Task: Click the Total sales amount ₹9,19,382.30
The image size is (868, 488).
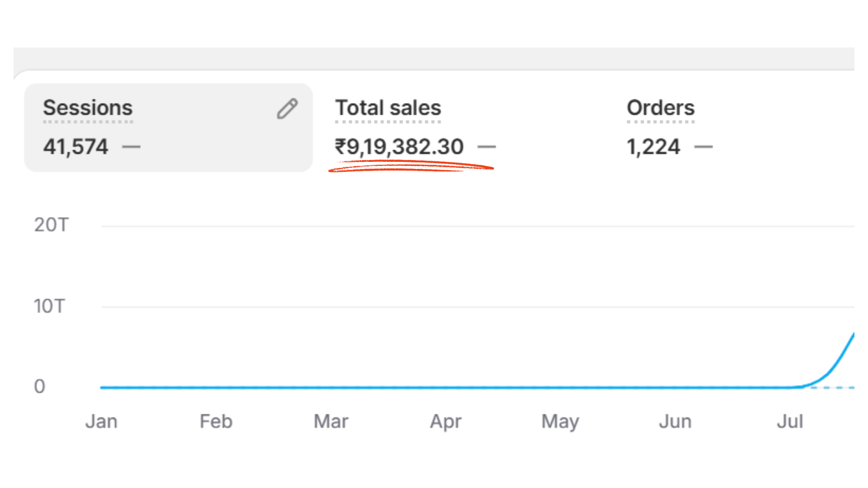Action: pyautogui.click(x=399, y=147)
